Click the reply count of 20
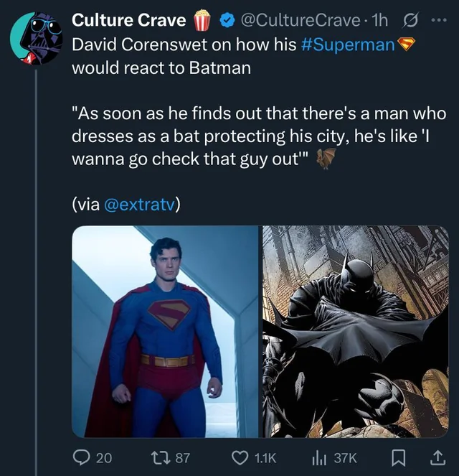Screen dimensions: 459x476 [x=104, y=458]
